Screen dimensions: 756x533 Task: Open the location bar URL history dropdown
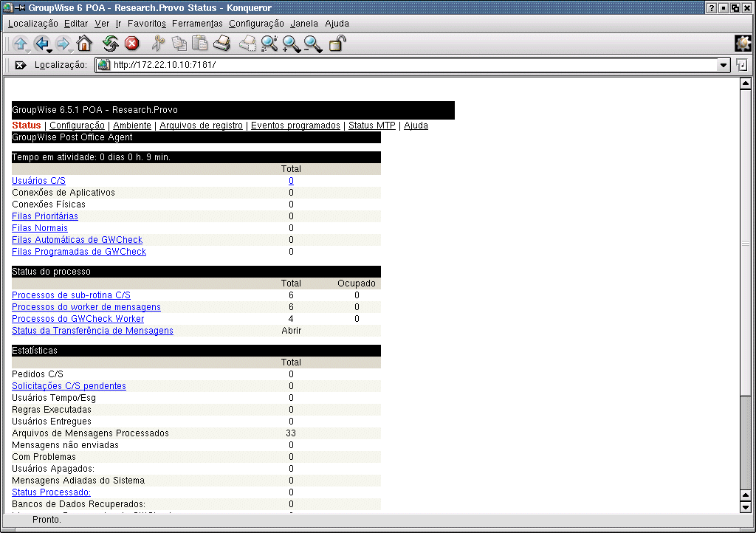tap(723, 65)
